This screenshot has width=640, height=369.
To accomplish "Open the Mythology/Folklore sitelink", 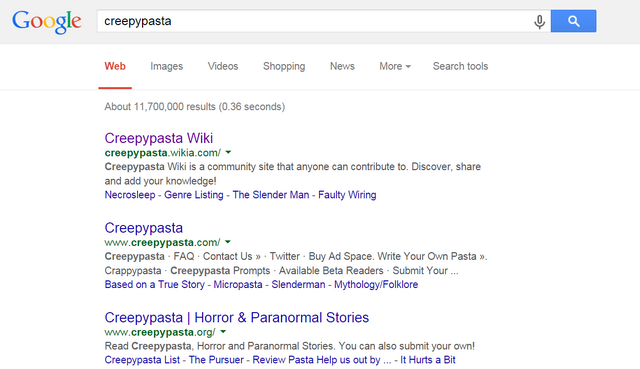I will click(x=376, y=285).
